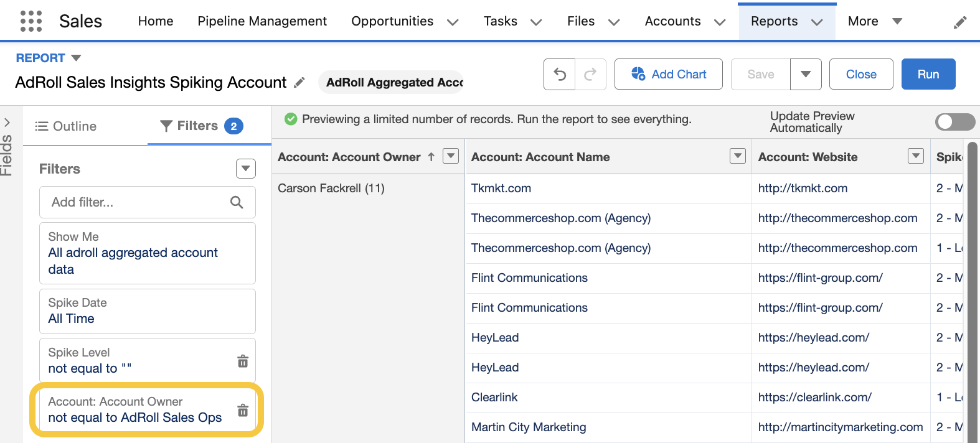Delete the Spike Level filter
The image size is (980, 443).
coord(243,361)
